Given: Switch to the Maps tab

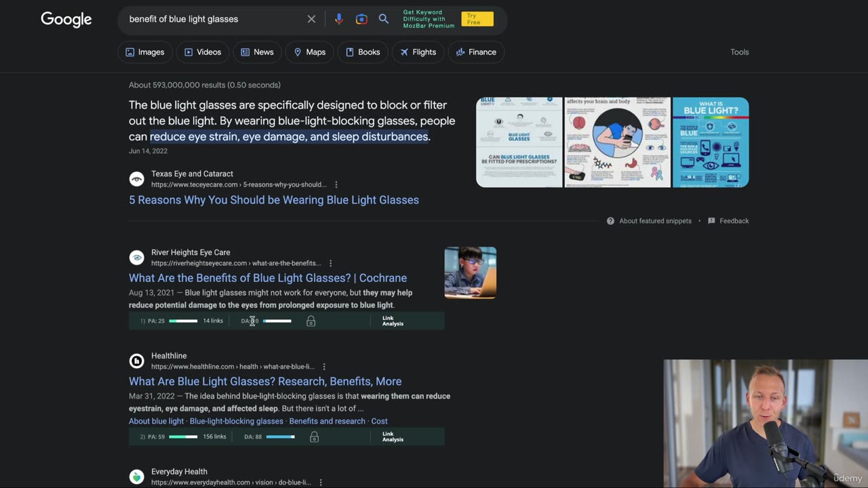Looking at the screenshot, I should pos(309,52).
